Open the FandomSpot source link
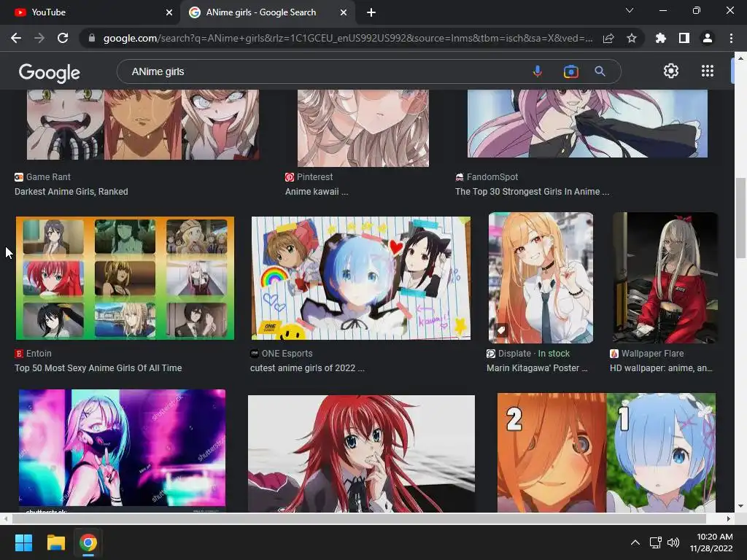 (x=487, y=177)
